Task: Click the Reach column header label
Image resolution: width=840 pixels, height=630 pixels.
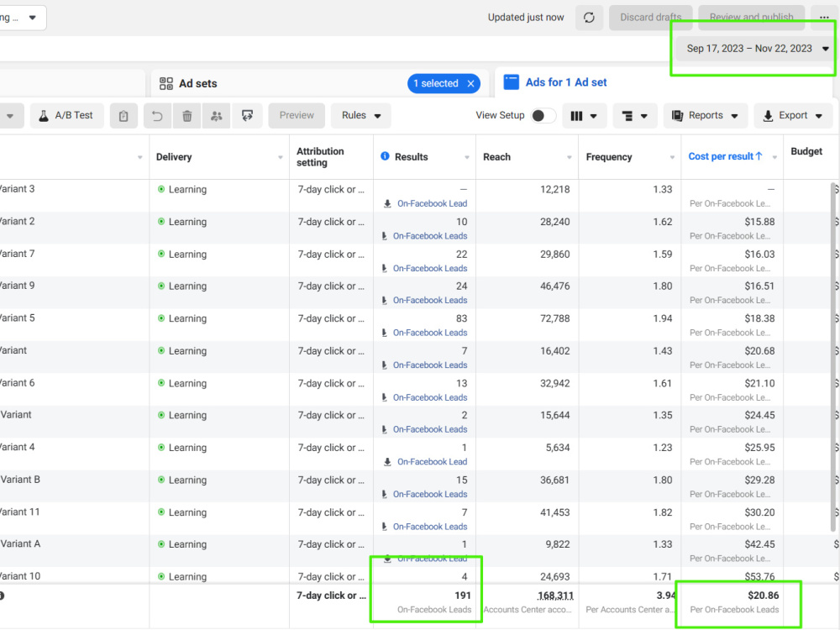Action: click(496, 157)
